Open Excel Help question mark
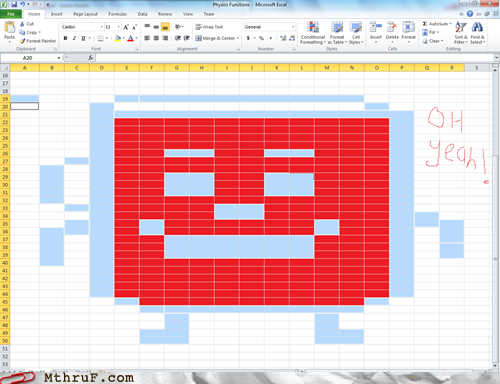 click(470, 14)
